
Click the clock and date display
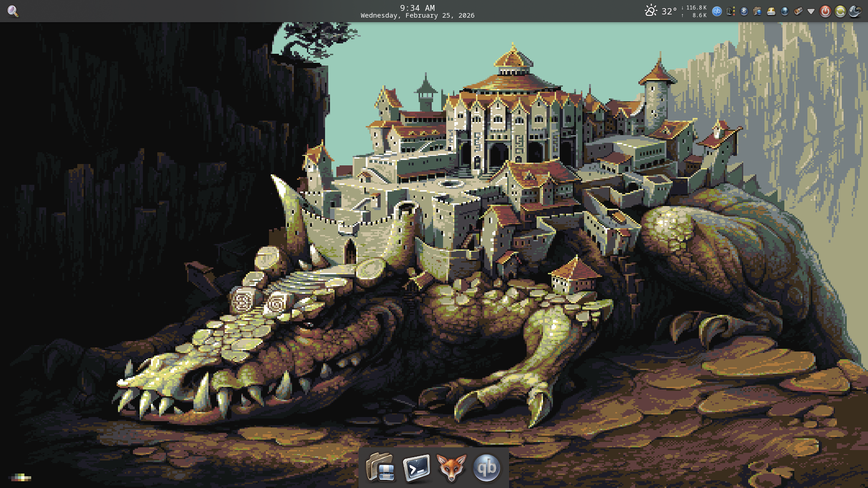pyautogui.click(x=417, y=11)
